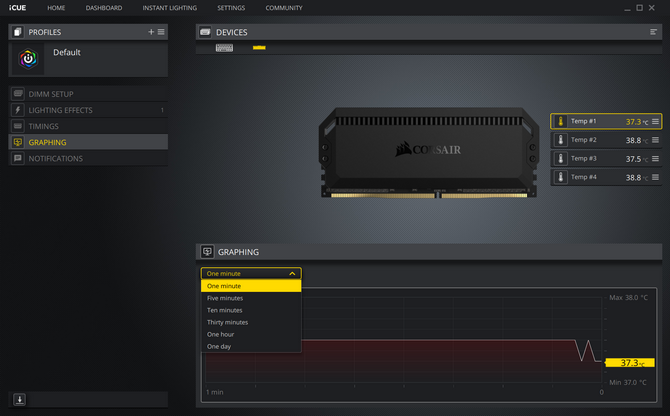Click the Corsair memory module image

tap(428, 152)
